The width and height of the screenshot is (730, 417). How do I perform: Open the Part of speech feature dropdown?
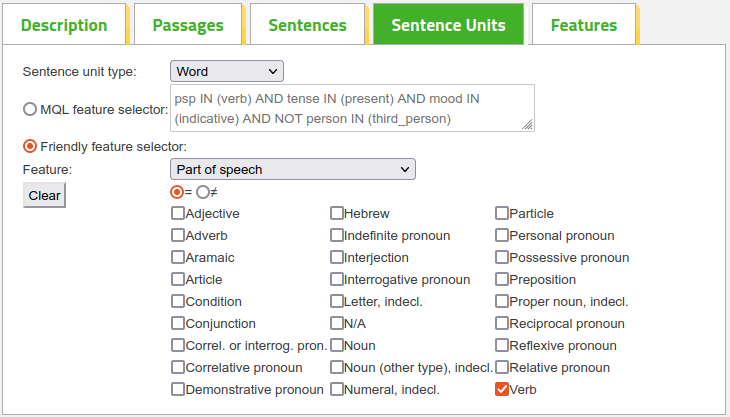(x=293, y=169)
